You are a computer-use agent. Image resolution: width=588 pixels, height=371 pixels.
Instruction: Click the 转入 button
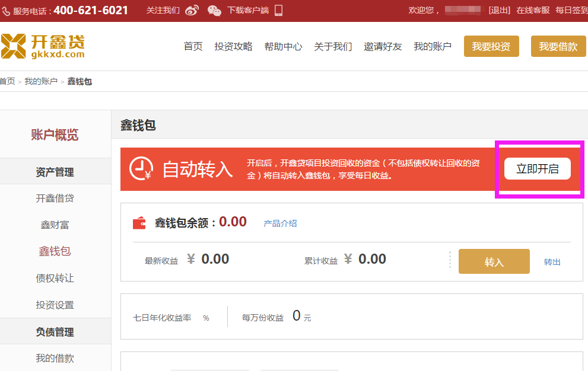click(x=494, y=261)
